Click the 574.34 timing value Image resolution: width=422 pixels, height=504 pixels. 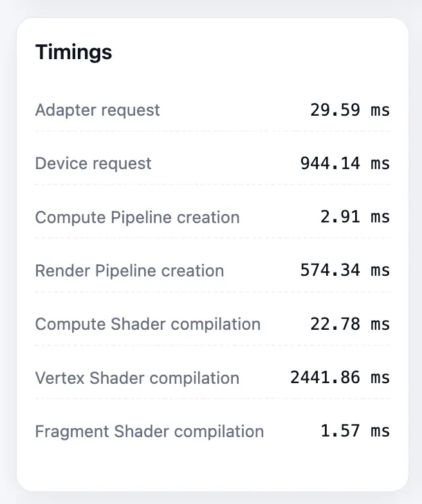coord(330,271)
